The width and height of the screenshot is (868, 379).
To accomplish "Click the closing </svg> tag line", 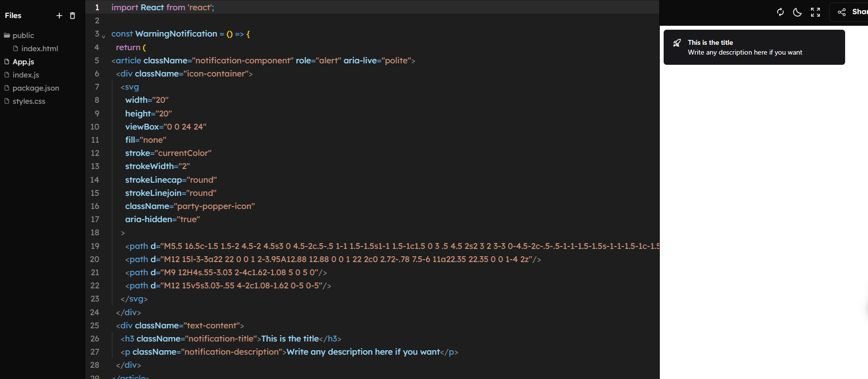I will pos(134,299).
